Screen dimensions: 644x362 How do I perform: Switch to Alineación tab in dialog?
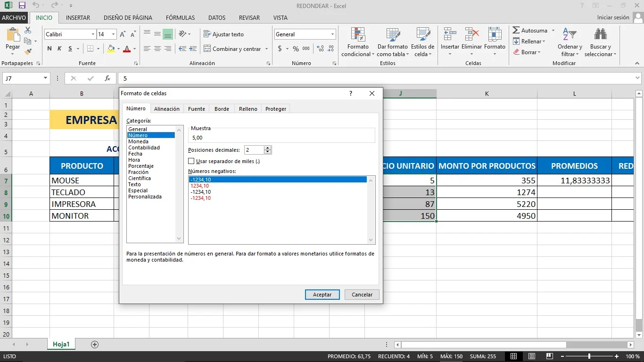(167, 109)
